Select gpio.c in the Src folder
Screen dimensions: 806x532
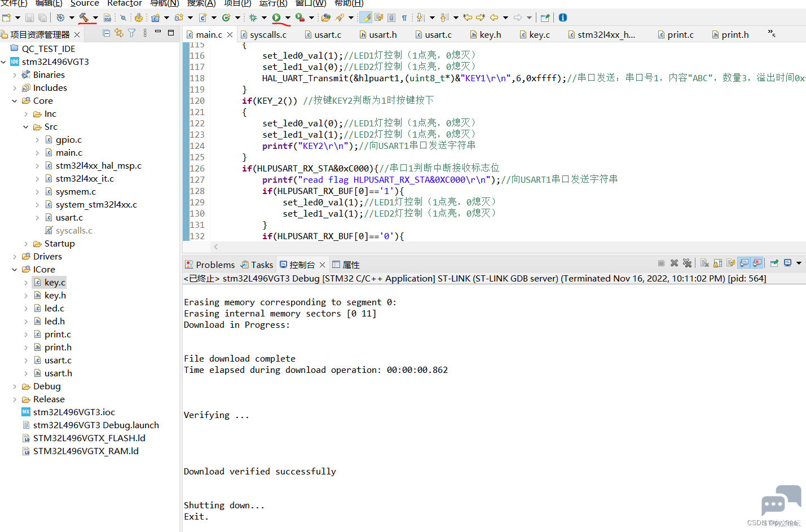click(68, 140)
